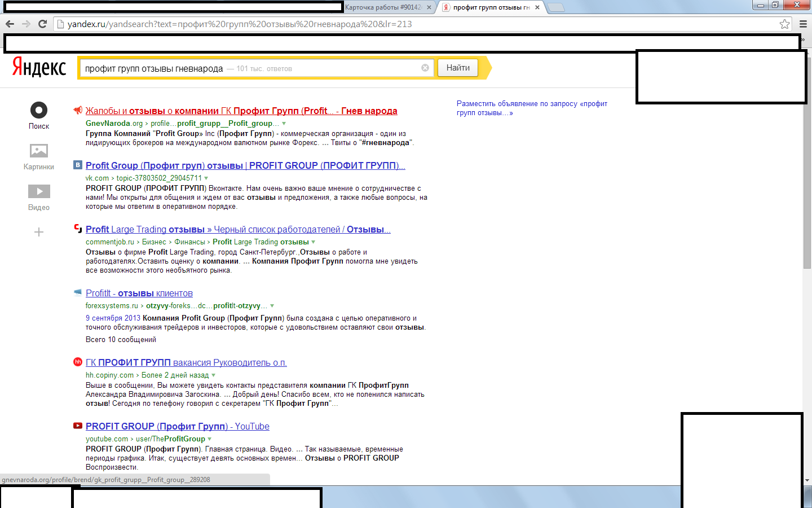Image resolution: width=812 pixels, height=508 pixels.
Task: Expand the arrow next to the vk.com topic URL
Action: (206, 178)
